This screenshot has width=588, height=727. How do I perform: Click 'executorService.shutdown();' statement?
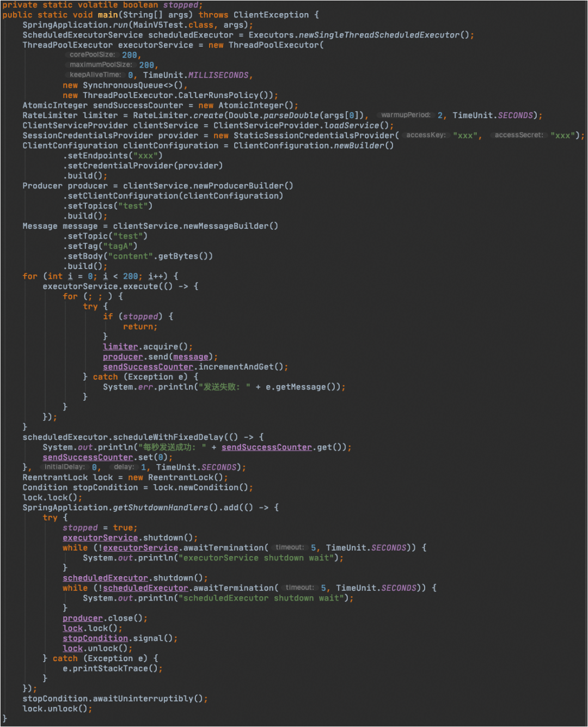[x=130, y=538]
